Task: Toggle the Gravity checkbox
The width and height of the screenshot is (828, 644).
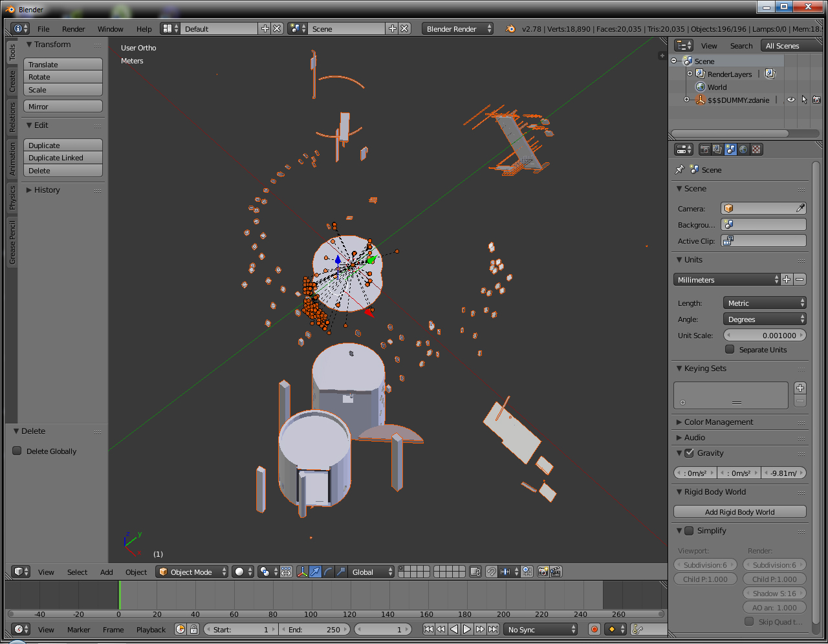Action: click(689, 453)
